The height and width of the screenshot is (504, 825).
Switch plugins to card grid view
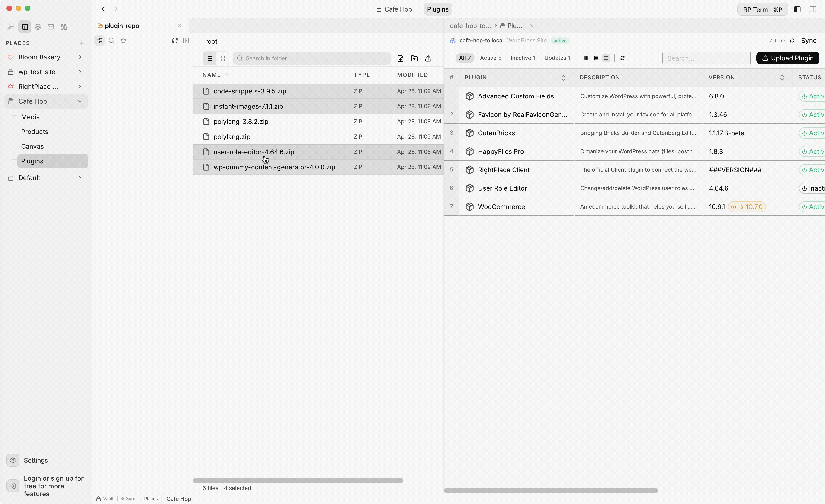pos(586,58)
